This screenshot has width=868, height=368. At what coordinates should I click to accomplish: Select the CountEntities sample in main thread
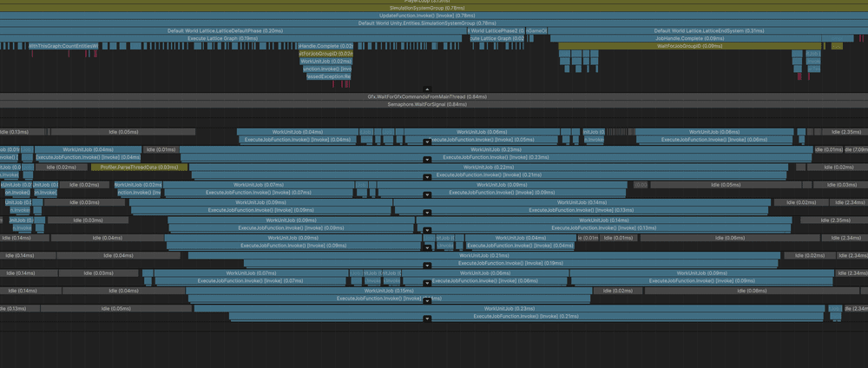tap(63, 46)
